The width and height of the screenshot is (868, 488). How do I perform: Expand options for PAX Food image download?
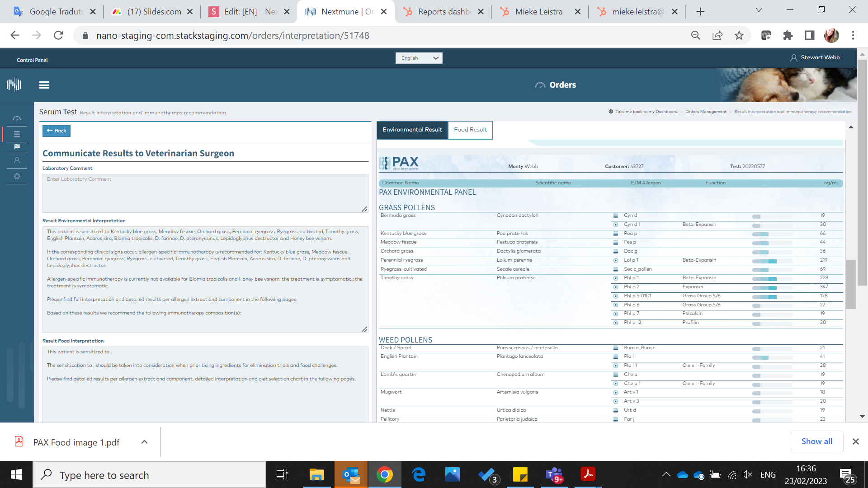[144, 442]
